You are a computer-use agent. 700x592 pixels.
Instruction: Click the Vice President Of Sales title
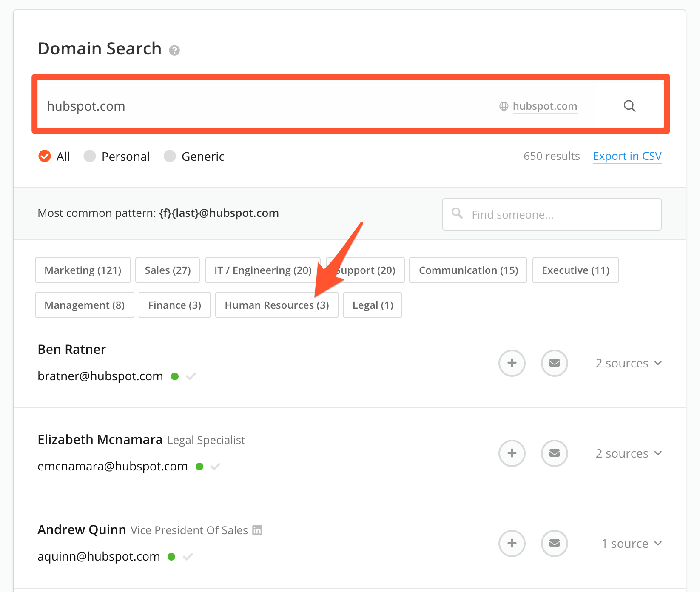point(189,530)
